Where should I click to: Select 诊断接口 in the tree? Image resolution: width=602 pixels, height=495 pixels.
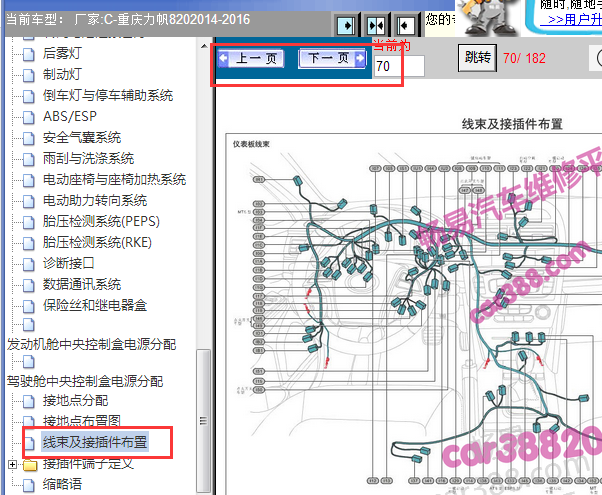(69, 263)
